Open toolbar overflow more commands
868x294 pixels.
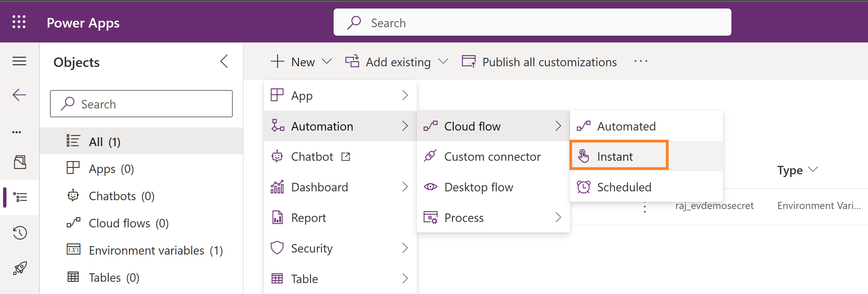coord(640,62)
